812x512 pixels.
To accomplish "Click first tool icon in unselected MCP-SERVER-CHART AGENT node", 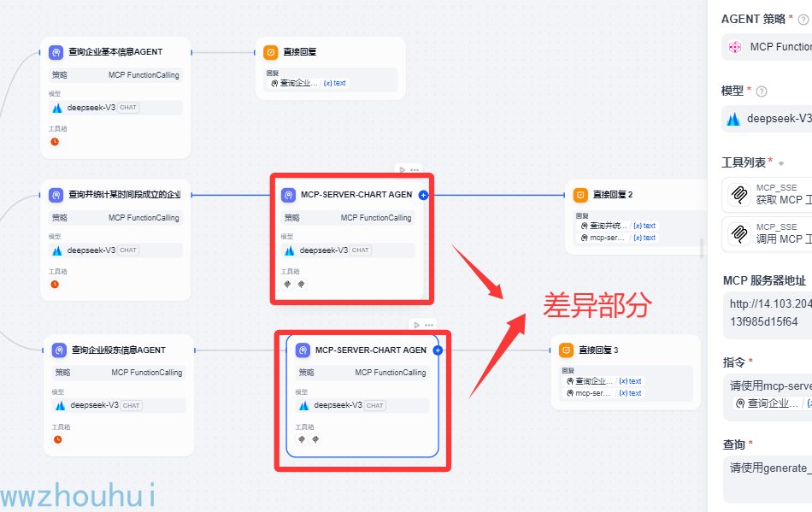I will [287, 285].
